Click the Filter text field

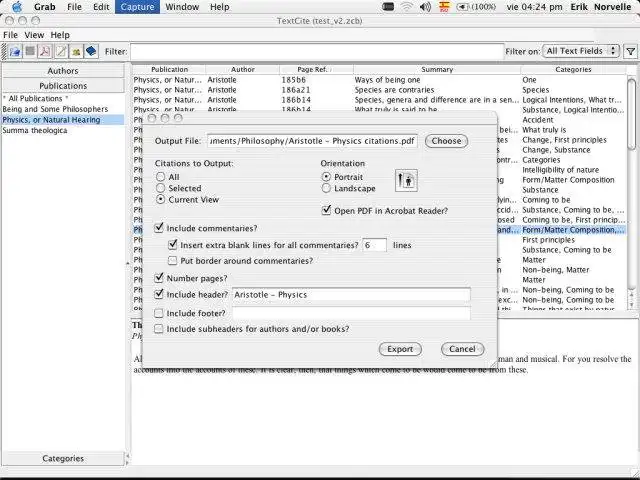[317, 51]
